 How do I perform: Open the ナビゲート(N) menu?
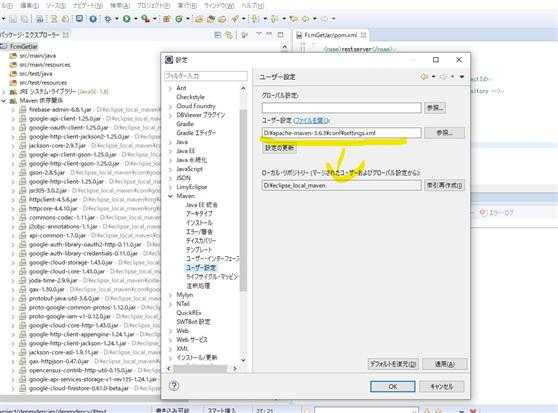point(88,5)
